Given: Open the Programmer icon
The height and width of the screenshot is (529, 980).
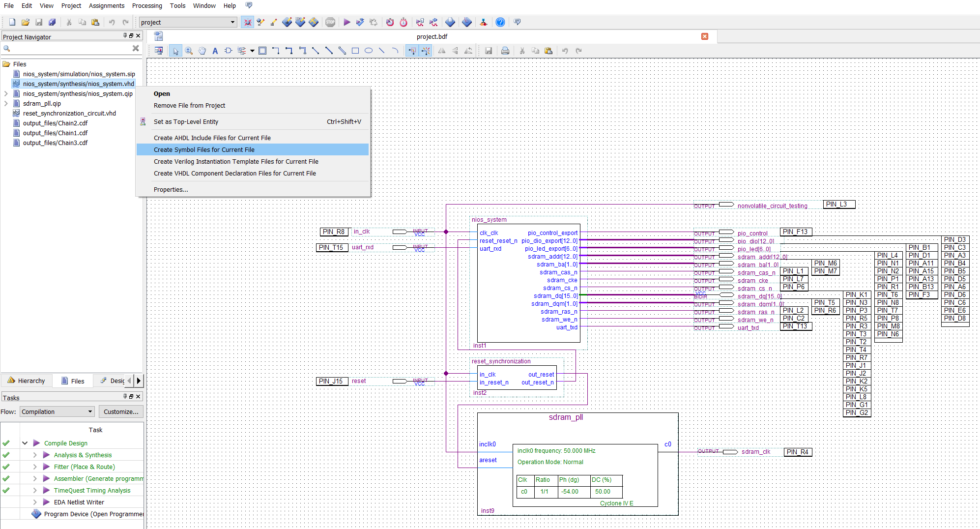Looking at the screenshot, I should point(467,22).
